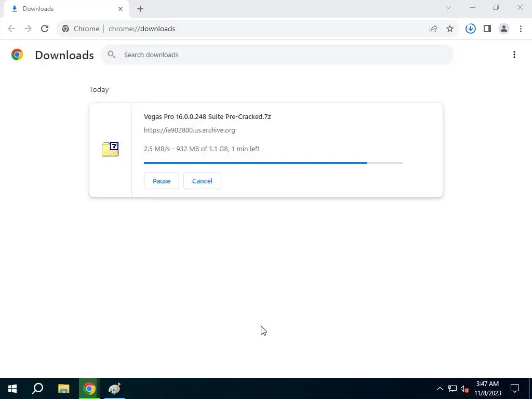Open the profile avatar menu
Viewport: 532px width, 399px height.
coord(504,29)
